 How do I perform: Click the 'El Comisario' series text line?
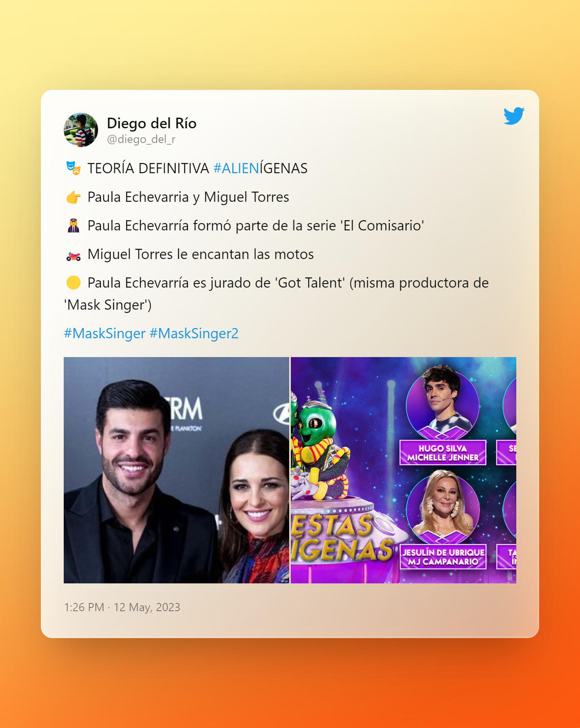(256, 226)
